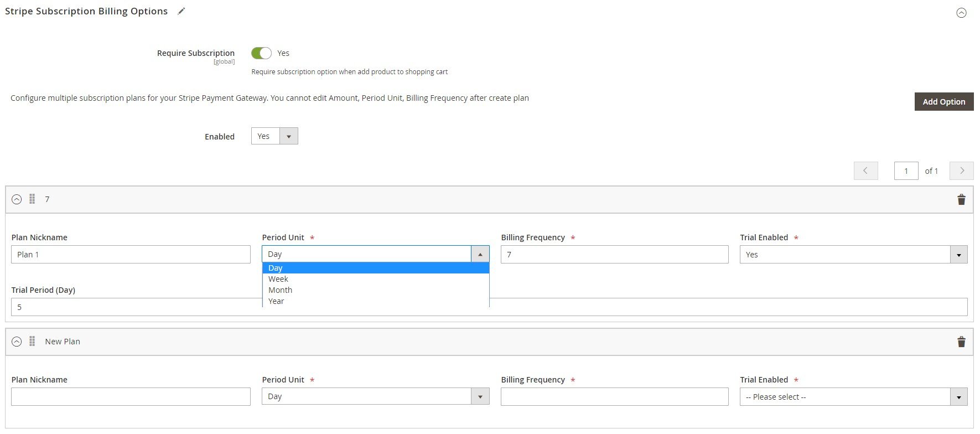Open the Period Unit dropdown in New Plan
The height and width of the screenshot is (434, 980).
[x=376, y=396]
